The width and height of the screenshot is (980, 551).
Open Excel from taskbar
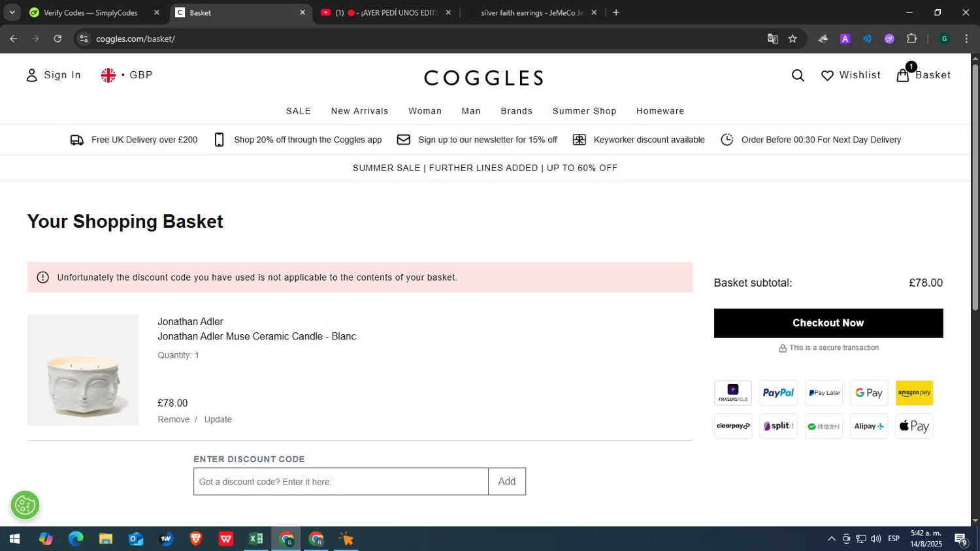256,539
